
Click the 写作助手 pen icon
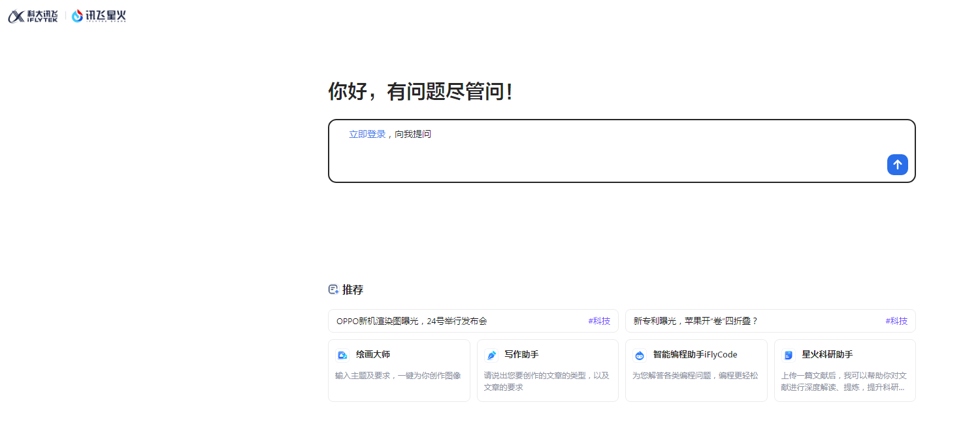(491, 354)
